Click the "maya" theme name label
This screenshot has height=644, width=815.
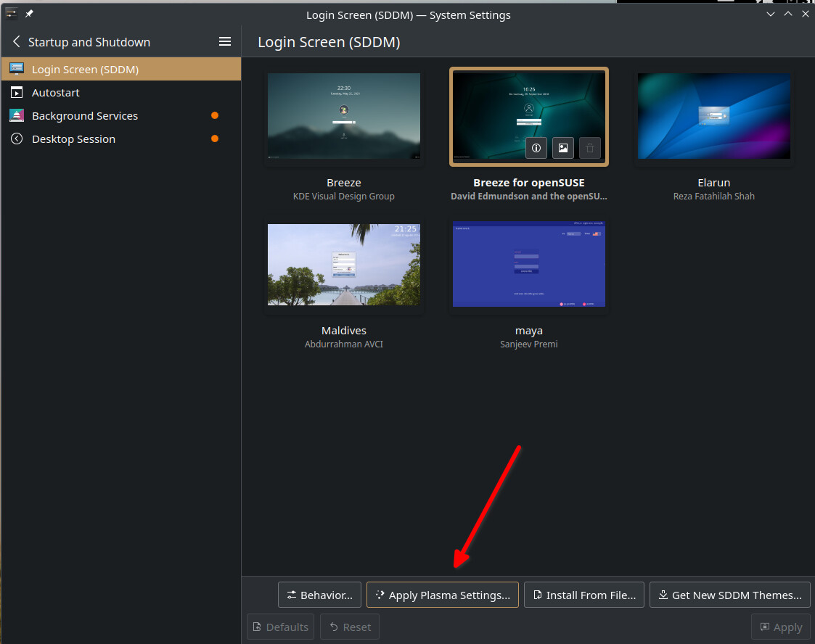(528, 331)
